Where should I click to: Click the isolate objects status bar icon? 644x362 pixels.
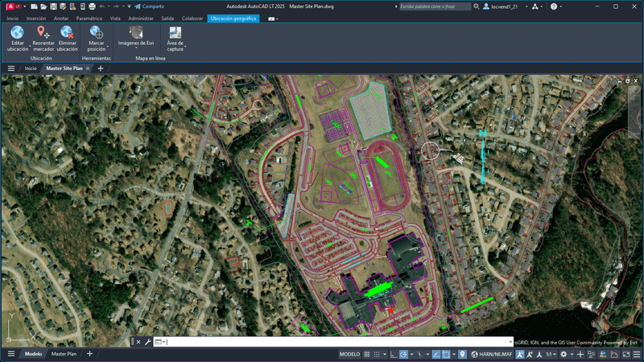(591, 354)
